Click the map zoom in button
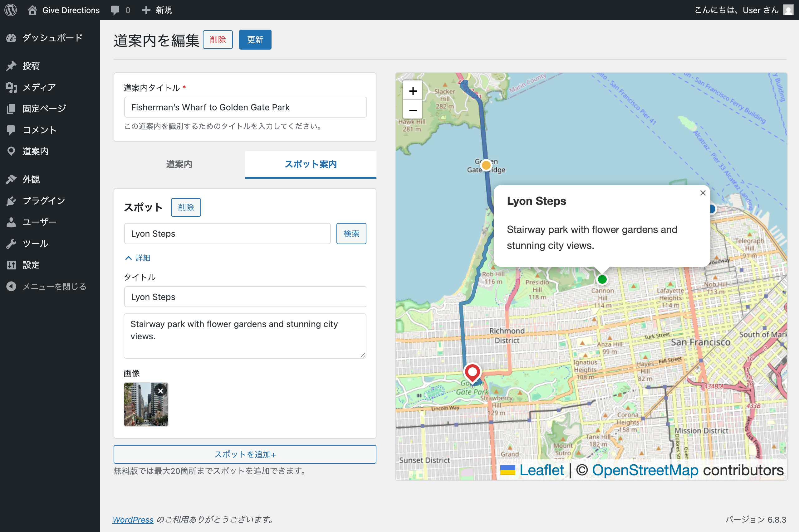Viewport: 799px width, 532px height. (413, 91)
